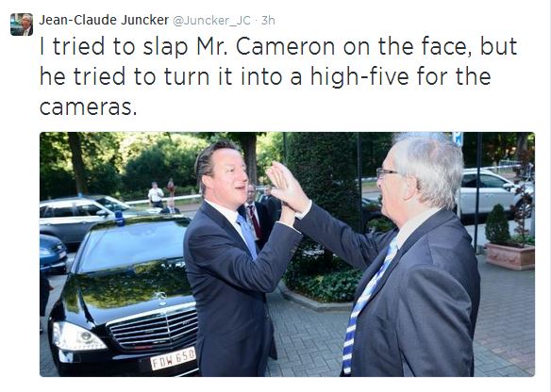Open the @Juncker_JC handle link
This screenshot has width=551, height=392.
[211, 21]
